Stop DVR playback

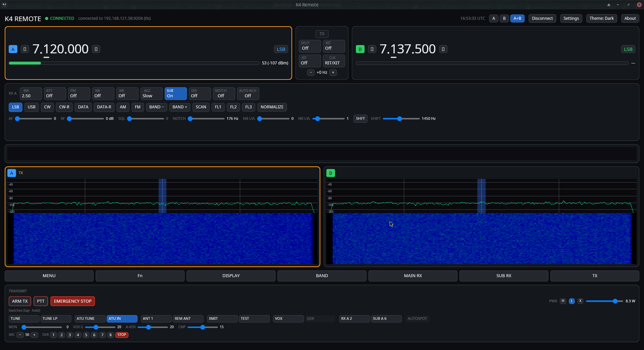(122, 335)
